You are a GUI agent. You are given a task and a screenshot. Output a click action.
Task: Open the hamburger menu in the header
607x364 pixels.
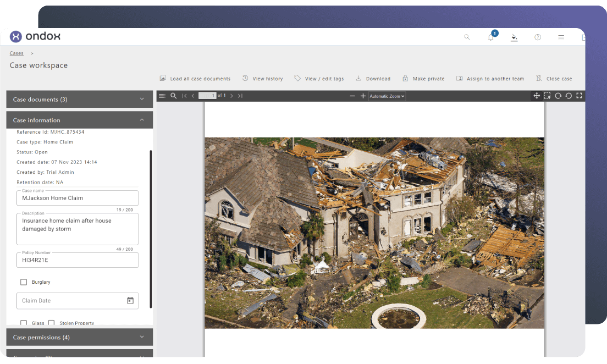coord(561,37)
